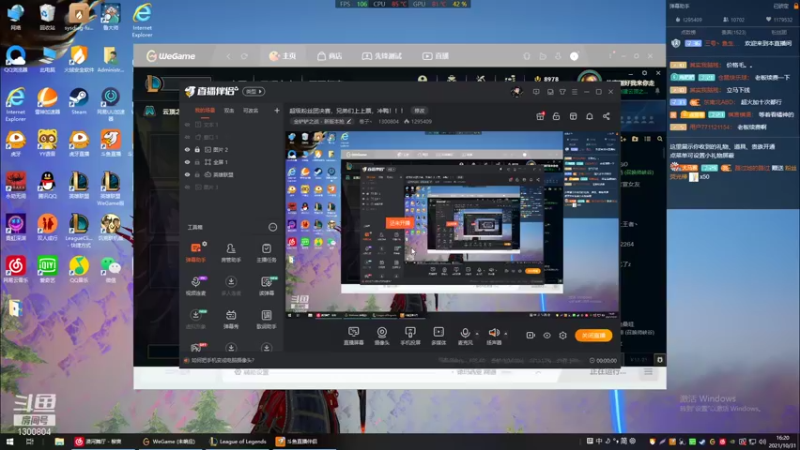Open File Explorer from the taskbar
This screenshot has width=800, height=450.
click(59, 441)
